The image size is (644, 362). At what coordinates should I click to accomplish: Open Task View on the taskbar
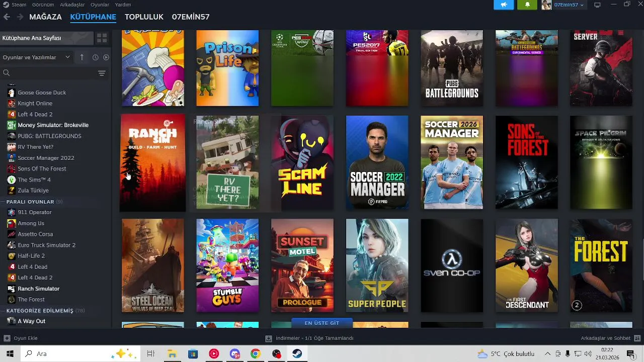[x=150, y=353]
